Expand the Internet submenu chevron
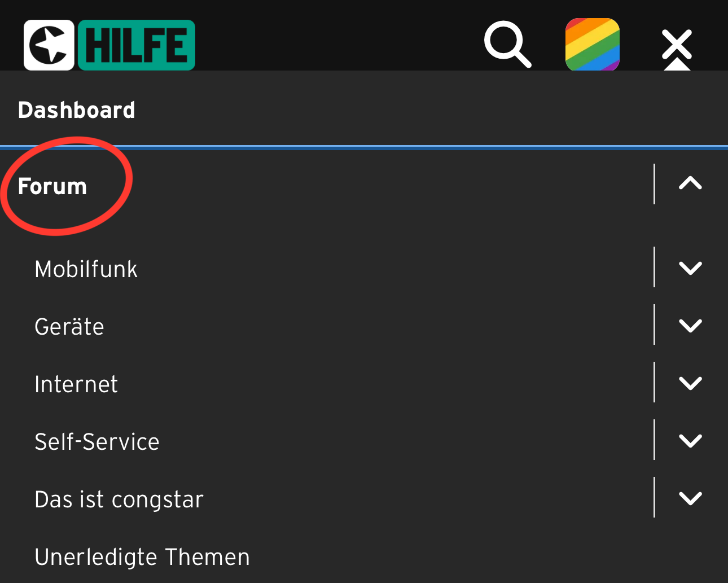The image size is (728, 583). pyautogui.click(x=690, y=383)
